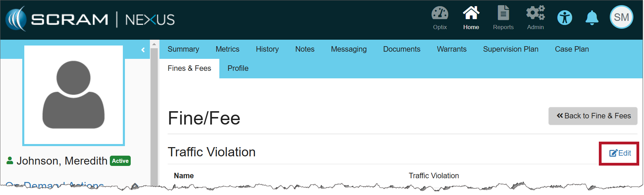Image resolution: width=644 pixels, height=195 pixels.
Task: Open the Messaging tab
Action: click(348, 49)
